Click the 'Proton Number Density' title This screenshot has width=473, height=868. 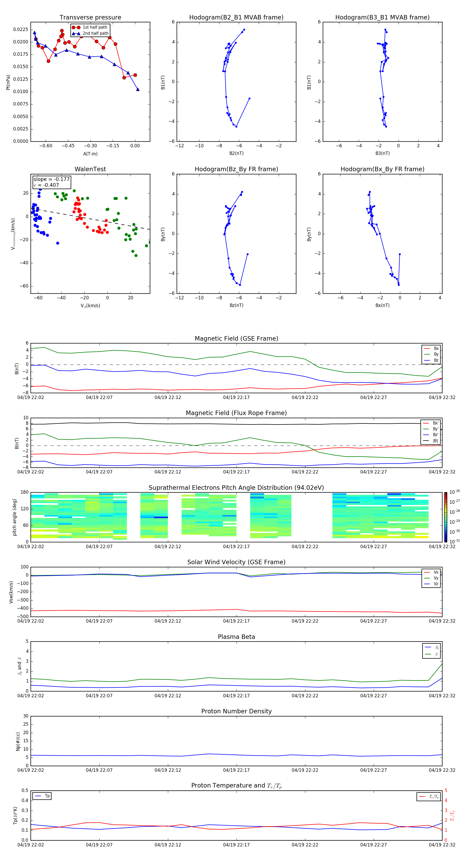click(x=236, y=711)
